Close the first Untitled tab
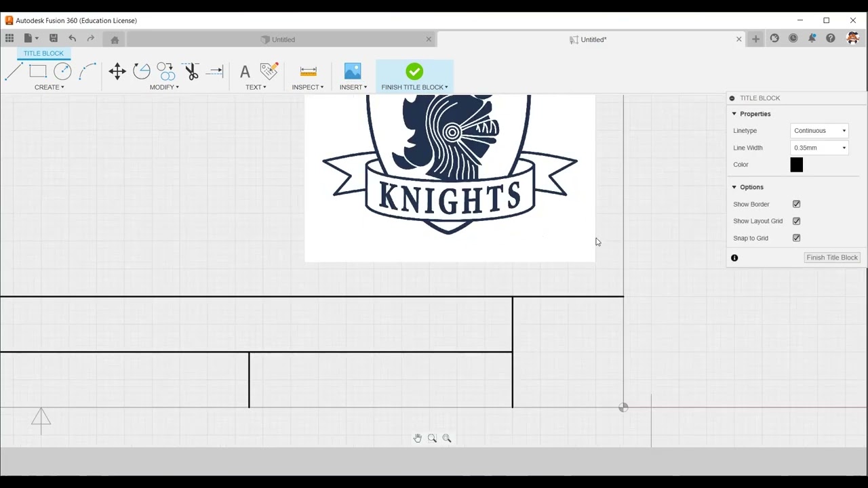Screen dimensions: 868x488 point(429,39)
